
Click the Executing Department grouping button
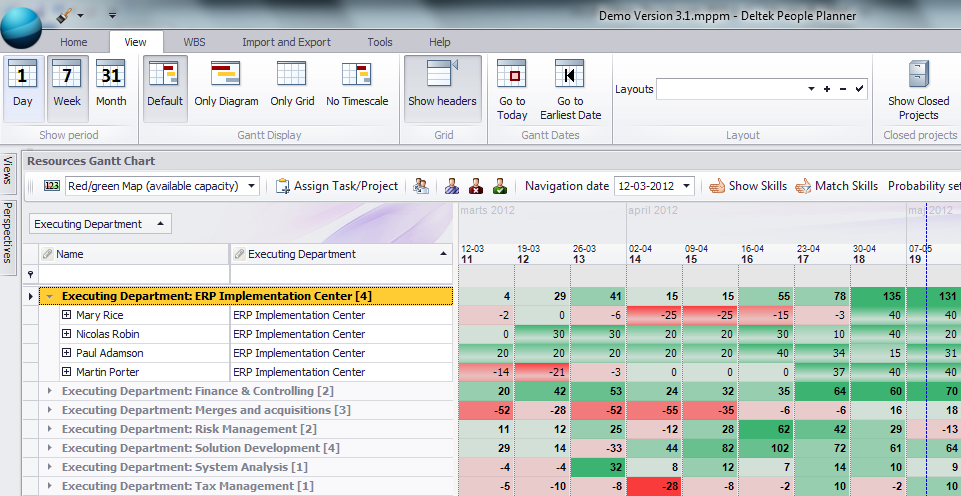click(100, 224)
